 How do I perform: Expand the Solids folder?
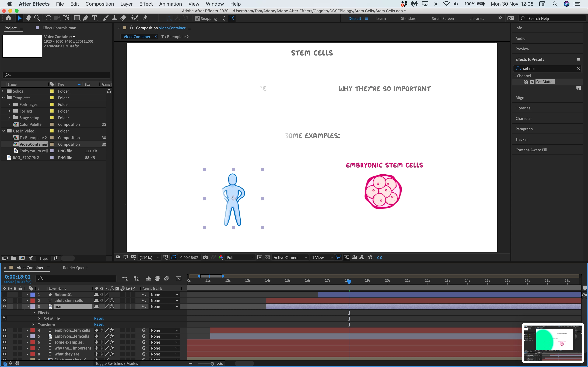coord(3,91)
